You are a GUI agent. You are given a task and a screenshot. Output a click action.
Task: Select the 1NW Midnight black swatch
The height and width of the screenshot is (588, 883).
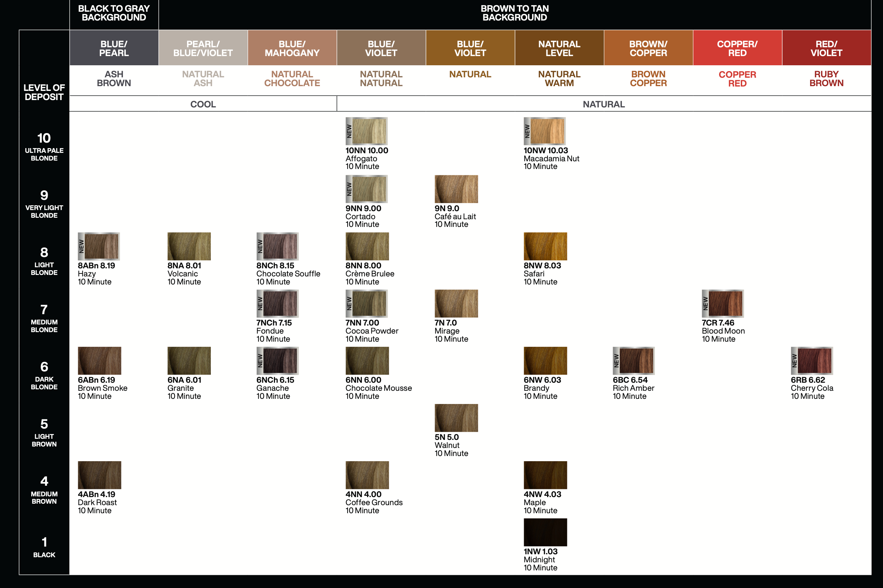click(545, 532)
